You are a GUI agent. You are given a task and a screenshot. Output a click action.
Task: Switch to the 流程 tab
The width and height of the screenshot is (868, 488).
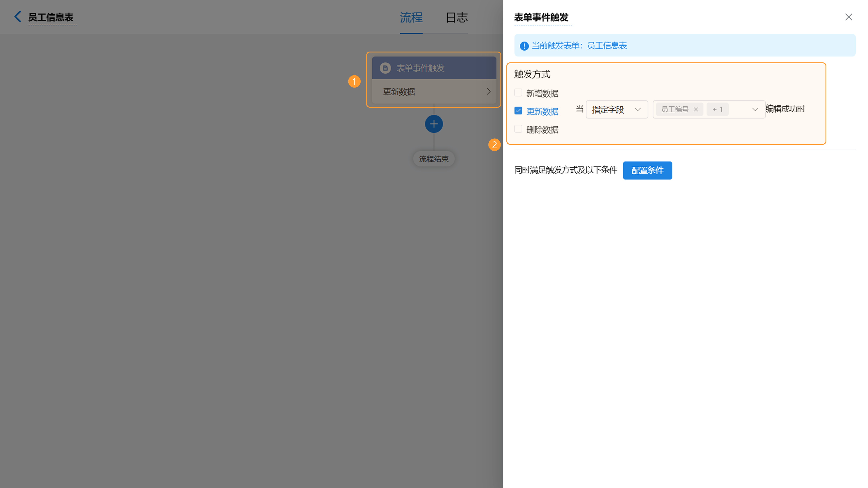click(x=411, y=17)
